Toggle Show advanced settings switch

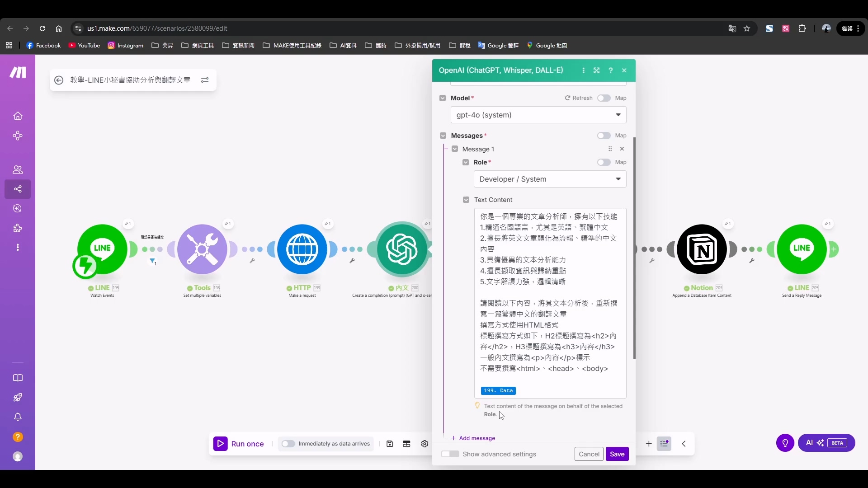pos(450,454)
